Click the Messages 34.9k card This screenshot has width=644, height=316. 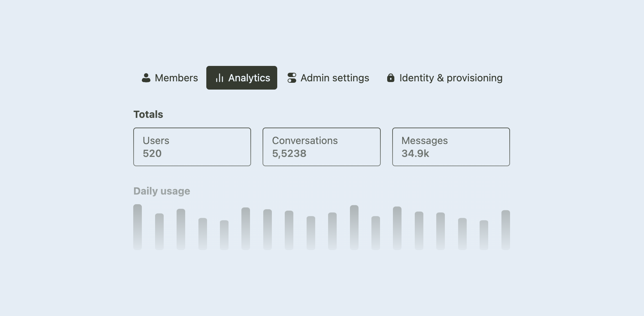pos(451,147)
